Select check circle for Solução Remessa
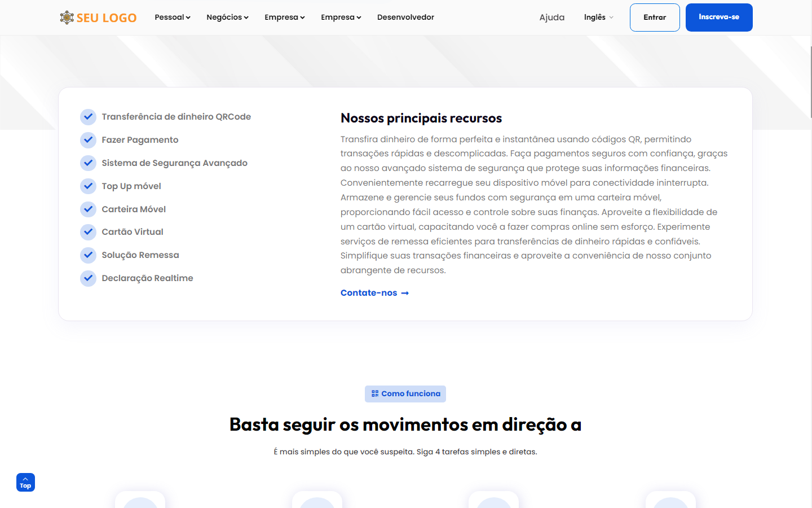 click(x=88, y=255)
